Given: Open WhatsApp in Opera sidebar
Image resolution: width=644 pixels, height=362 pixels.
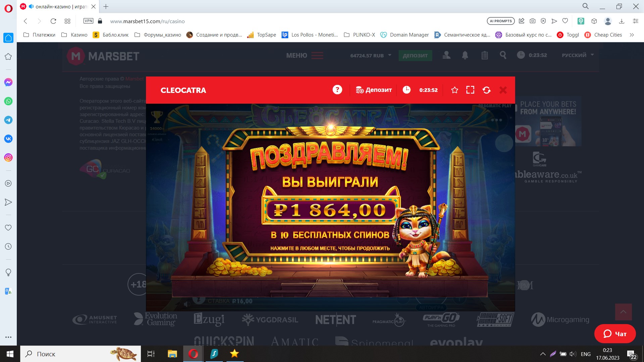Looking at the screenshot, I should click(x=8, y=101).
